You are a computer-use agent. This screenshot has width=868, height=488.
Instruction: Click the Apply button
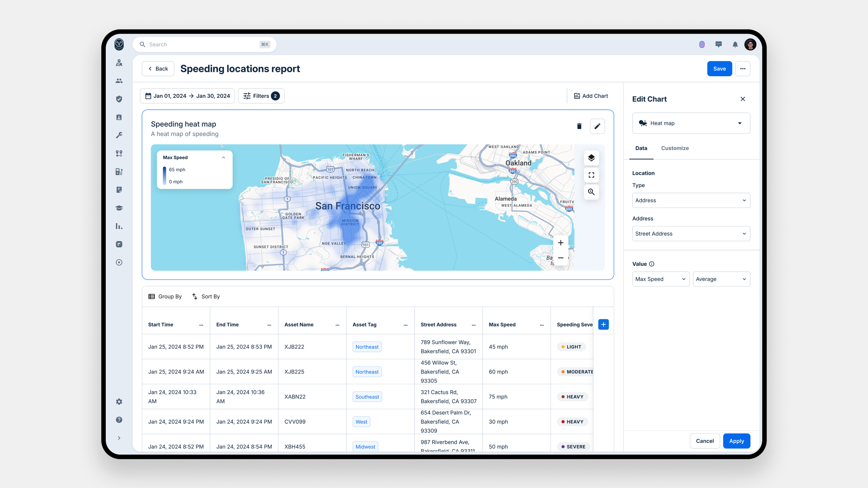click(736, 441)
